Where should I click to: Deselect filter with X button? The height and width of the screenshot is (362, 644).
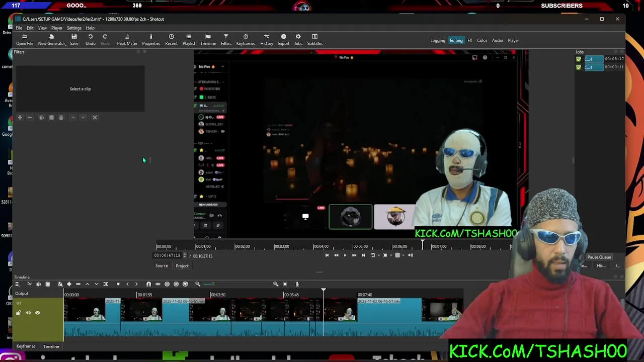pyautogui.click(x=95, y=118)
